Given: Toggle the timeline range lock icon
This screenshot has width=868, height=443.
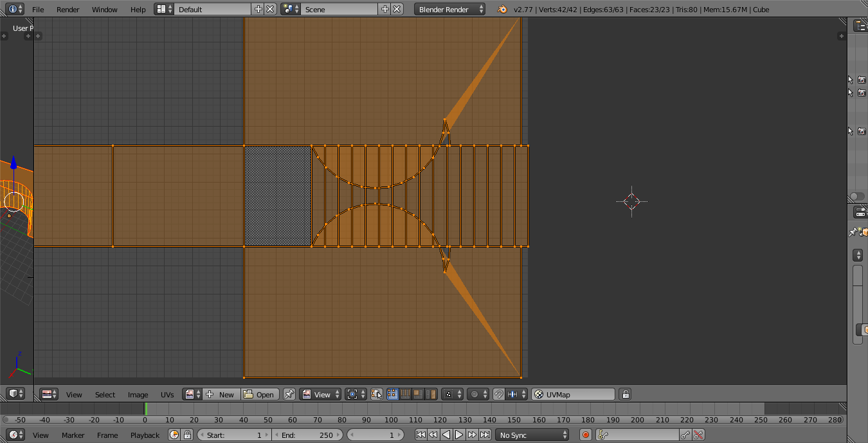Looking at the screenshot, I should click(x=187, y=435).
